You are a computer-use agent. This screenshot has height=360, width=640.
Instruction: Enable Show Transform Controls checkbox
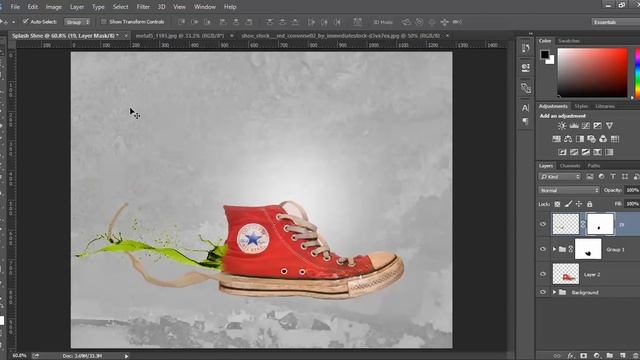pos(104,22)
